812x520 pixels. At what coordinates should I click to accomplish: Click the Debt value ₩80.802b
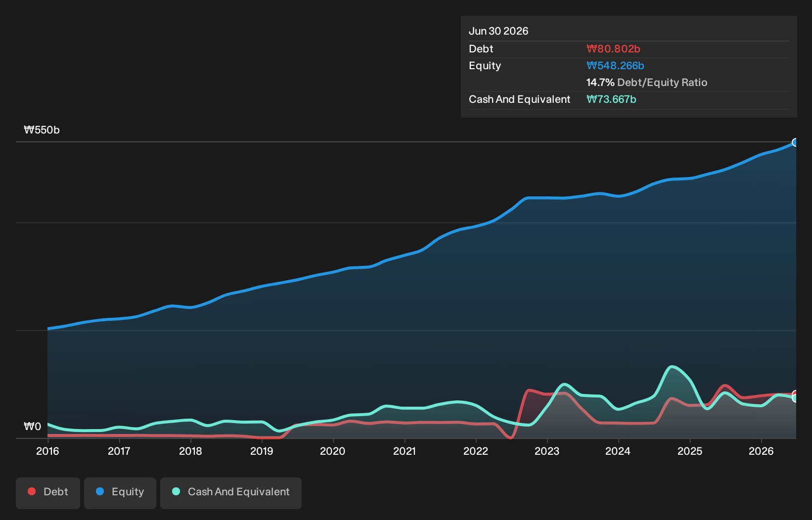[613, 49]
